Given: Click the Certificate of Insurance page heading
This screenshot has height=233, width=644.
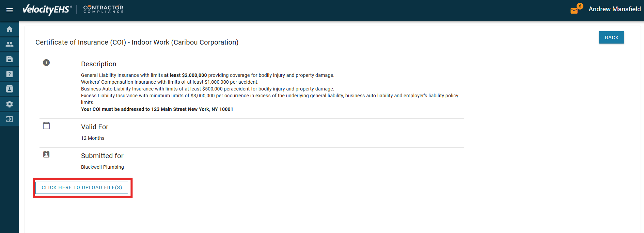Looking at the screenshot, I should coord(137,42).
